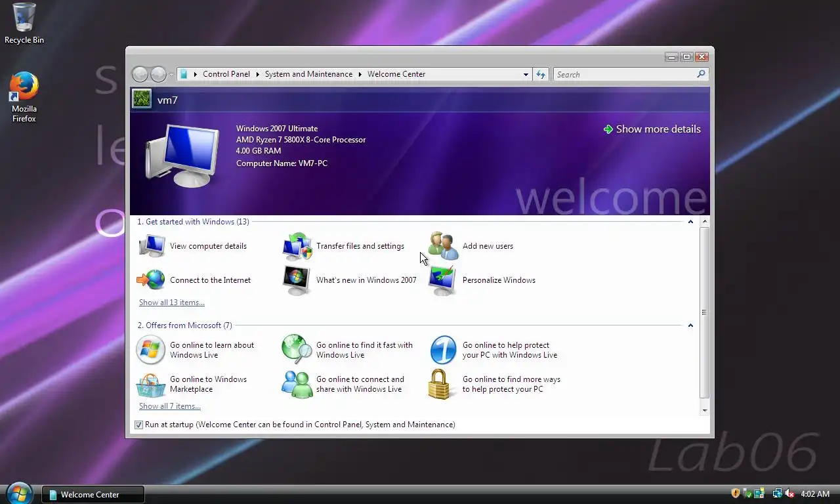Click the Control Panel icon in address bar

click(184, 74)
